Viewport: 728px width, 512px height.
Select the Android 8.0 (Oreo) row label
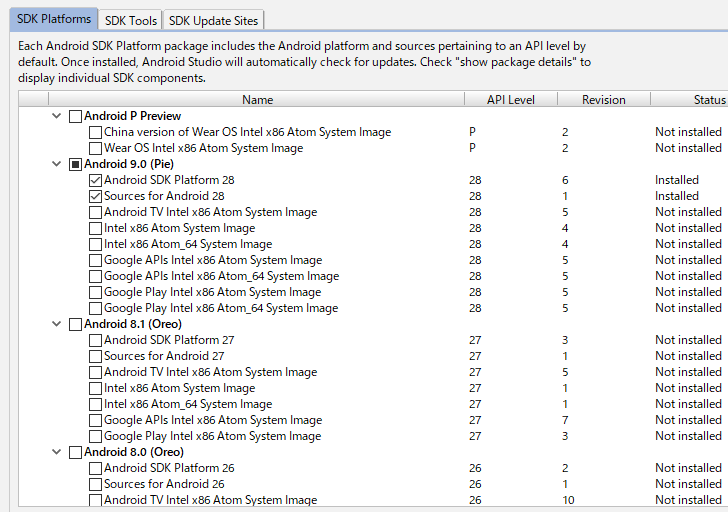point(134,452)
